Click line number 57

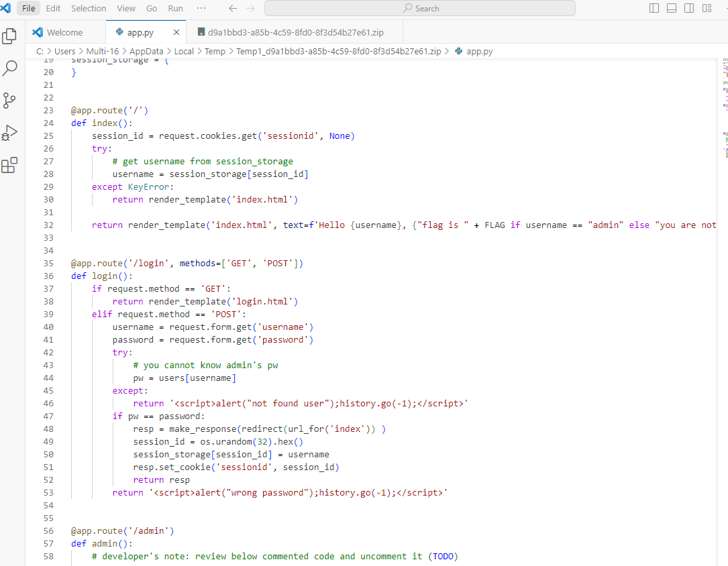click(48, 543)
